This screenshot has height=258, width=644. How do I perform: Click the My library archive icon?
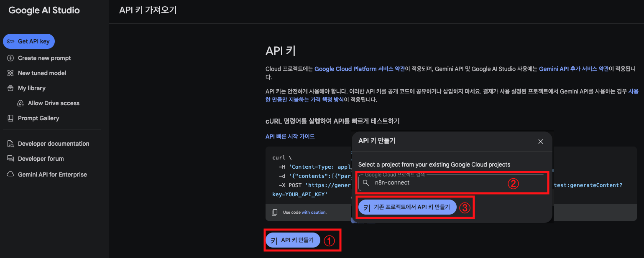(x=10, y=88)
